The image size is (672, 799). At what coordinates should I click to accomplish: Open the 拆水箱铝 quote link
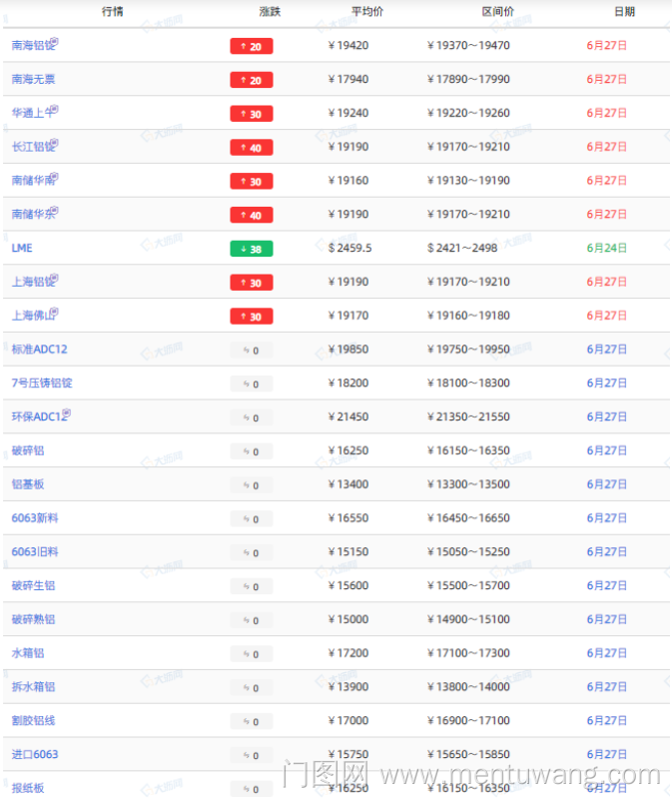pos(33,687)
